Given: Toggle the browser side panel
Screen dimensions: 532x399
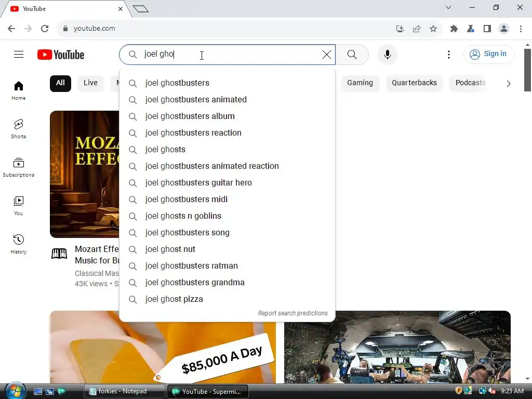Looking at the screenshot, I should tap(487, 29).
